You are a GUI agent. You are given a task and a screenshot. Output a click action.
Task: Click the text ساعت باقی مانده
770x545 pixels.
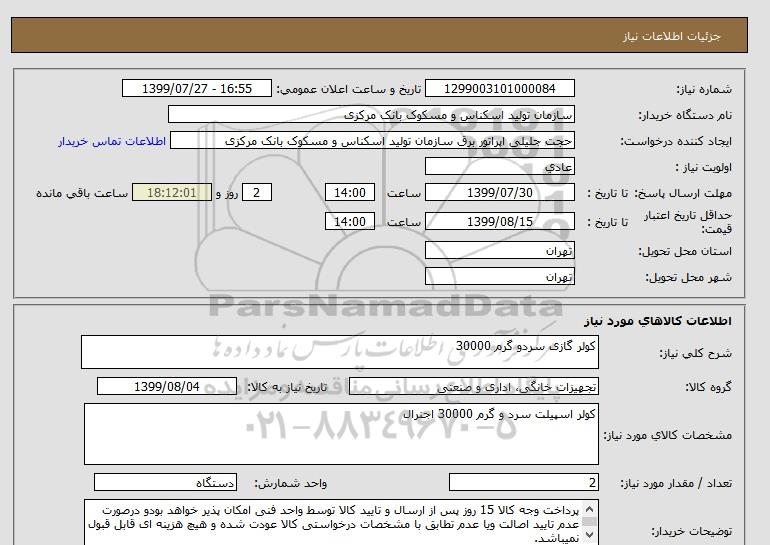coord(82,193)
